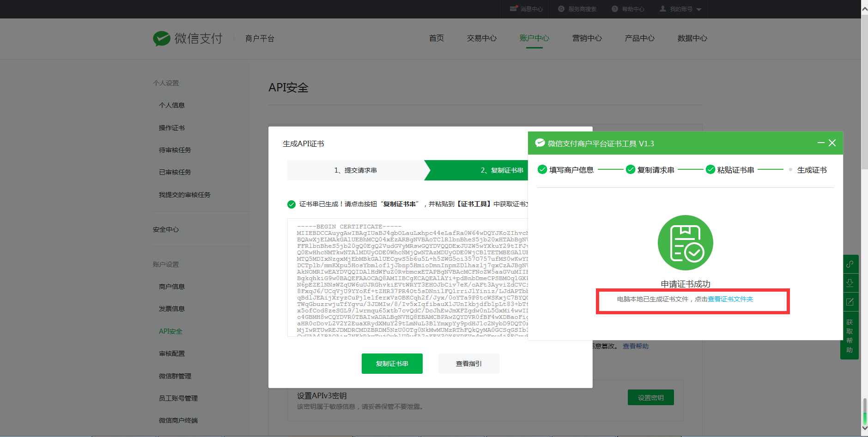868x437 pixels.
Task: Click the edit icon in floating sidebar
Action: click(850, 302)
